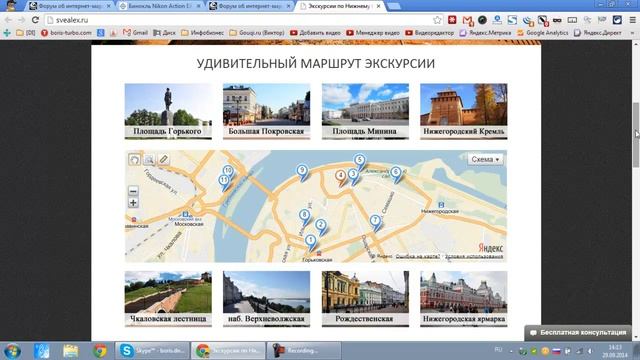Viewport: 640px width, 360px height.
Task: Open the Windows Start menu
Action: click(12, 351)
